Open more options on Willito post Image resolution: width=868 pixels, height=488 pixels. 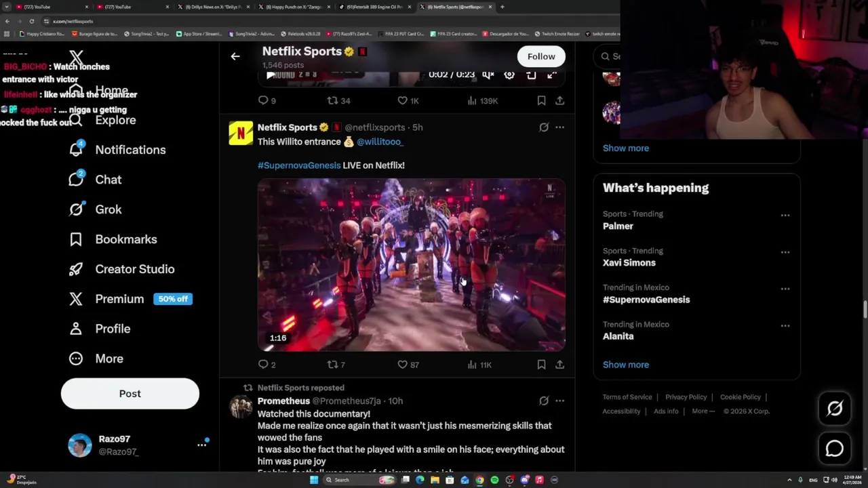(559, 127)
